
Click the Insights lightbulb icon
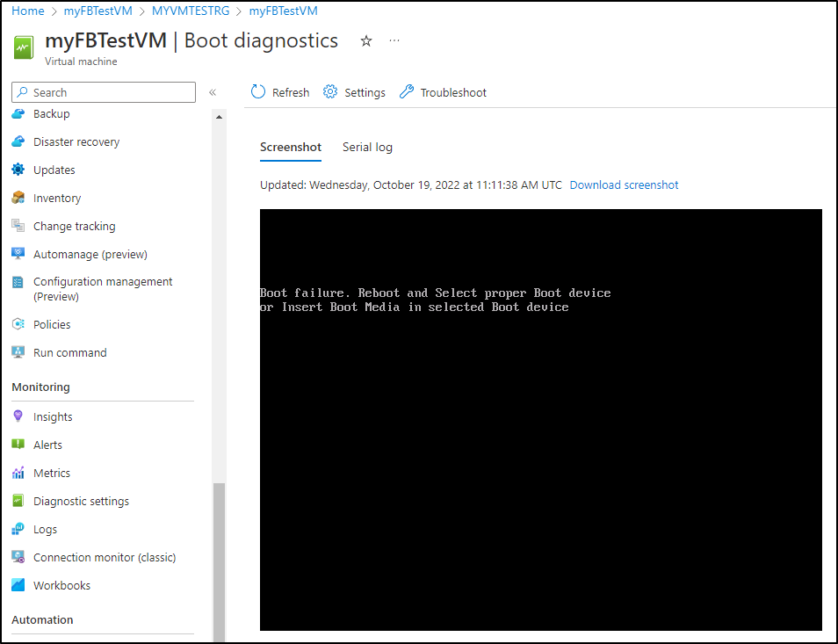point(18,416)
